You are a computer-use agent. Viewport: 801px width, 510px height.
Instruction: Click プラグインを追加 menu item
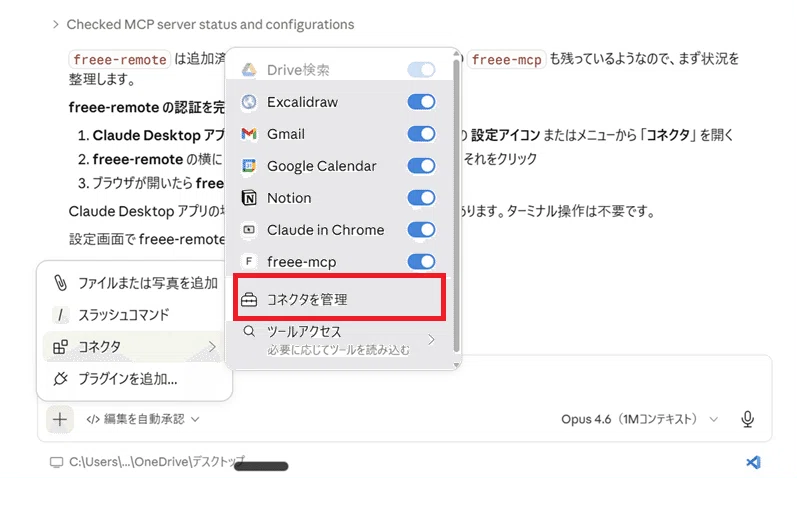(x=135, y=379)
